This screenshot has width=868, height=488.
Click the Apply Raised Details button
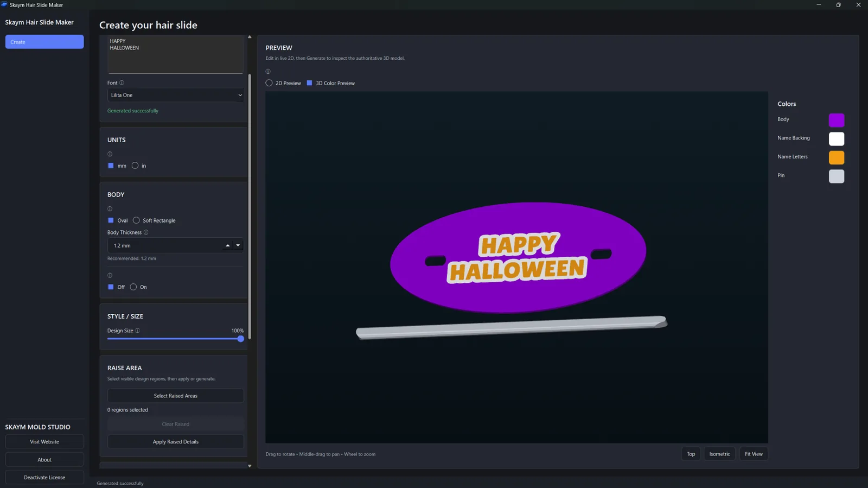[176, 442]
